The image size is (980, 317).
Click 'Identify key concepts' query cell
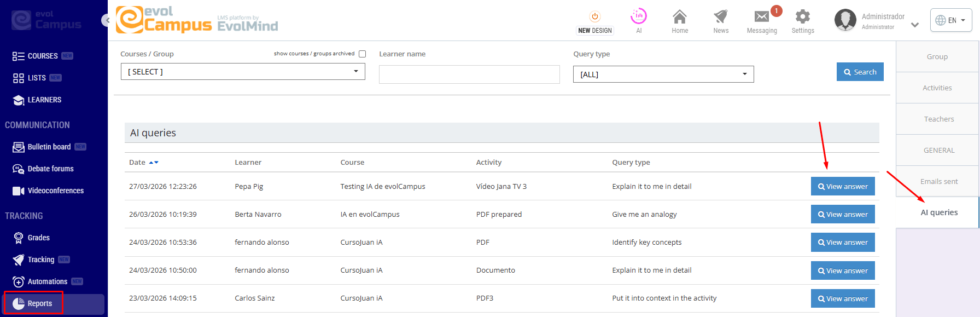[x=647, y=243]
